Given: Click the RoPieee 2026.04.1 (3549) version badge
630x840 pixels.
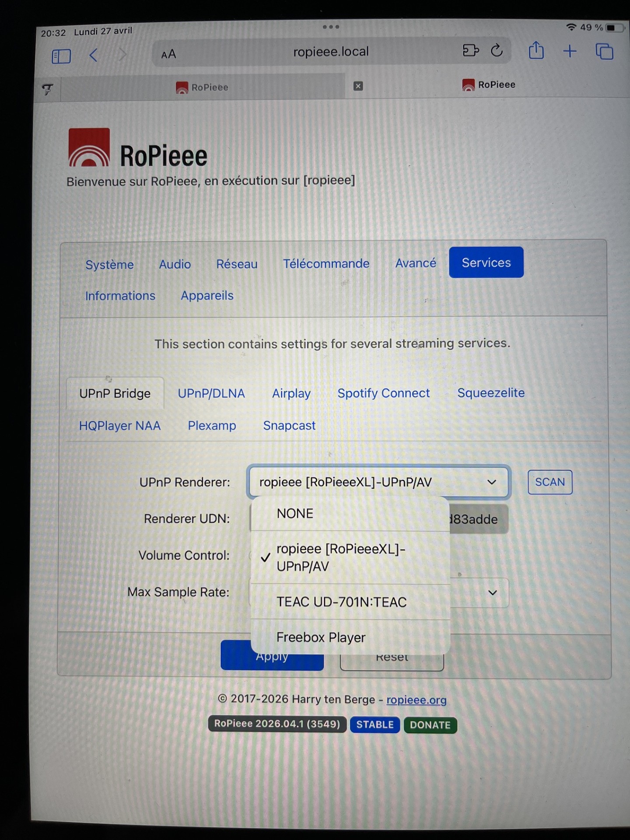Looking at the screenshot, I should coord(277,724).
